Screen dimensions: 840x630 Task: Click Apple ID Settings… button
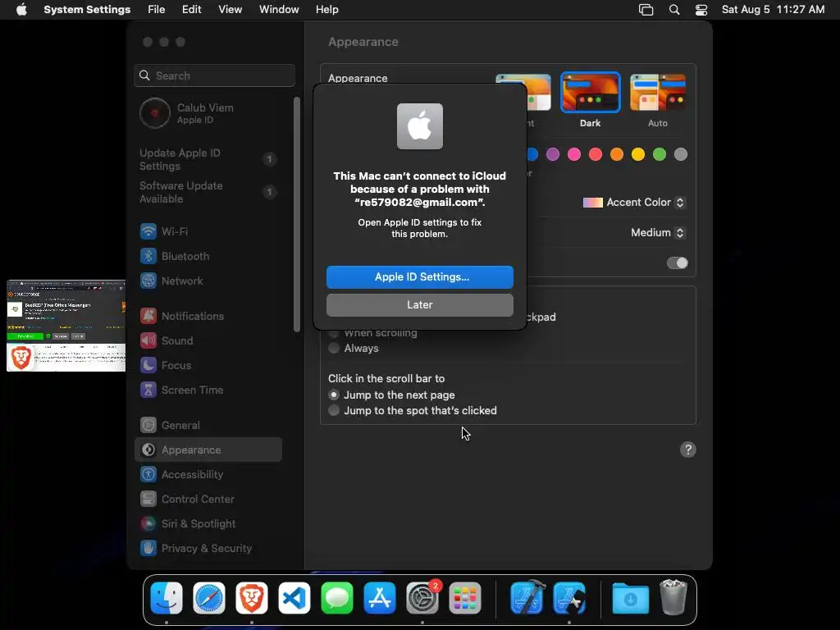420,277
